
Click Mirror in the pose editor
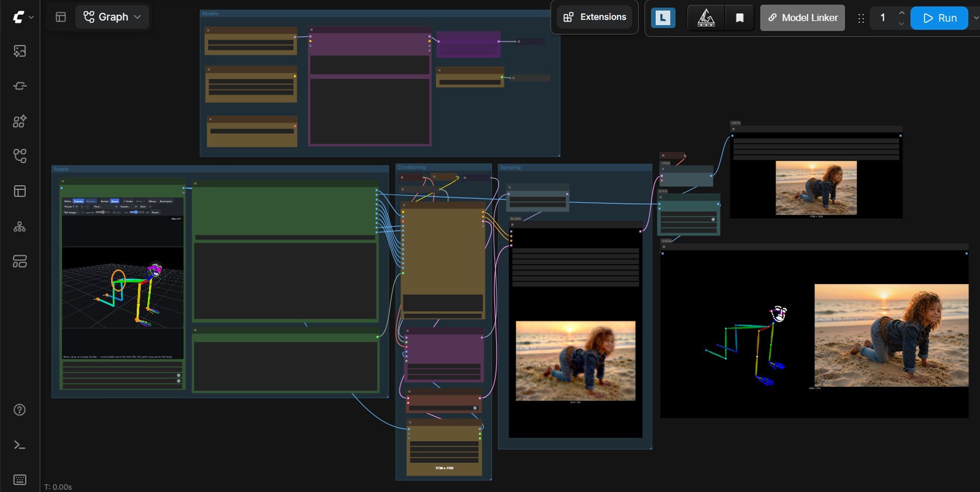152,201
